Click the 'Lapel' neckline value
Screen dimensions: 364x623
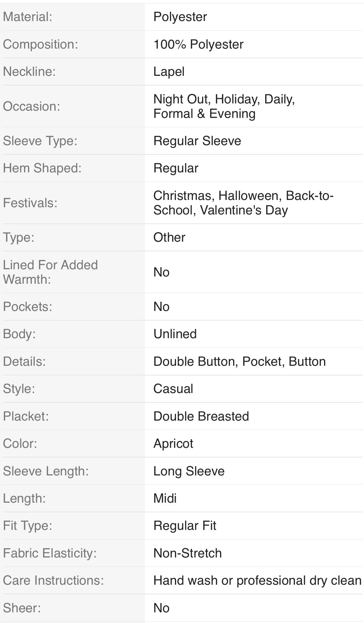(169, 72)
